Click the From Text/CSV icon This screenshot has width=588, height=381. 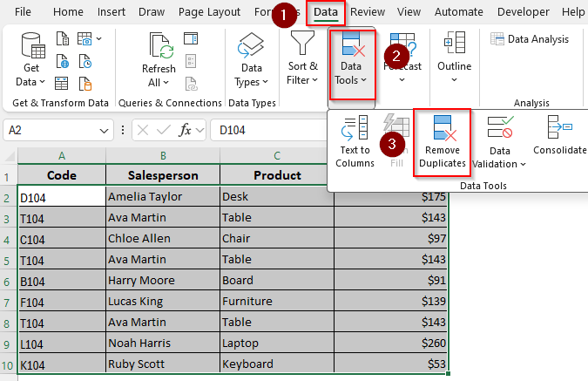tap(62, 38)
